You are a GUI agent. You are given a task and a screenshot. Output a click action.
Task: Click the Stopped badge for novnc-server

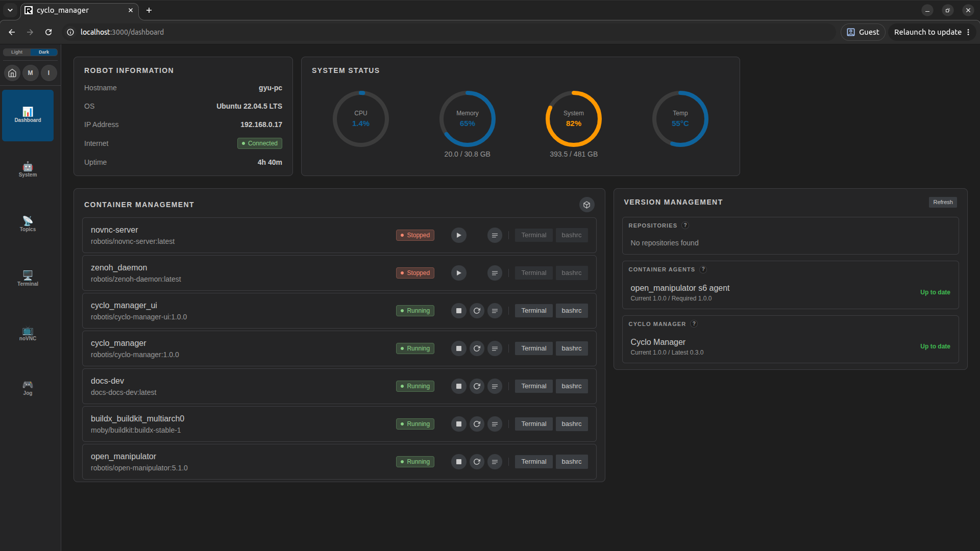(415, 235)
